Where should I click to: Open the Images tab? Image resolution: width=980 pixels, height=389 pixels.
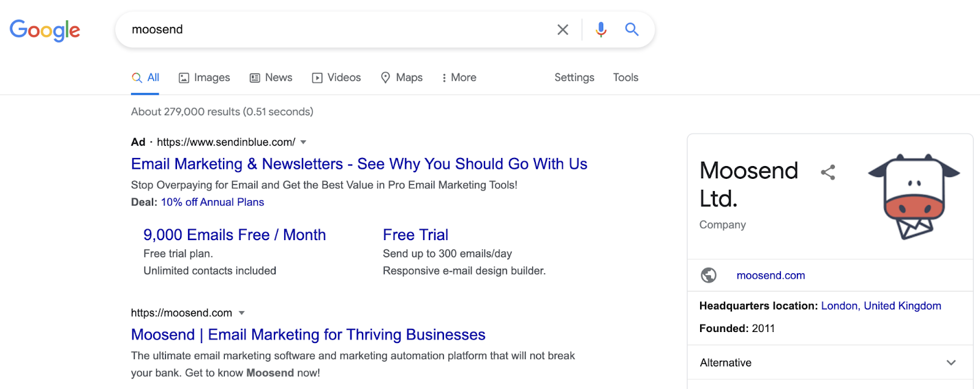click(x=205, y=78)
